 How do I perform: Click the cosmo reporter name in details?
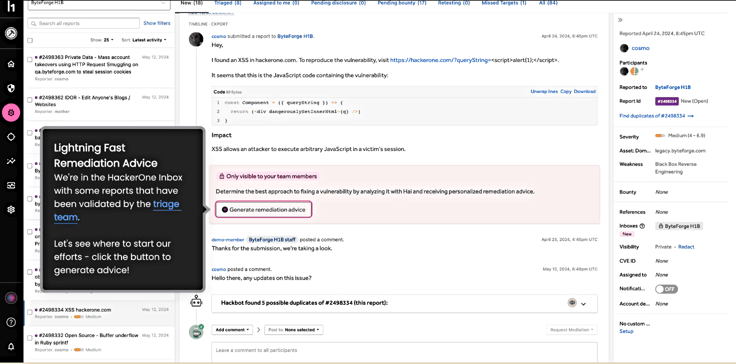coord(641,48)
